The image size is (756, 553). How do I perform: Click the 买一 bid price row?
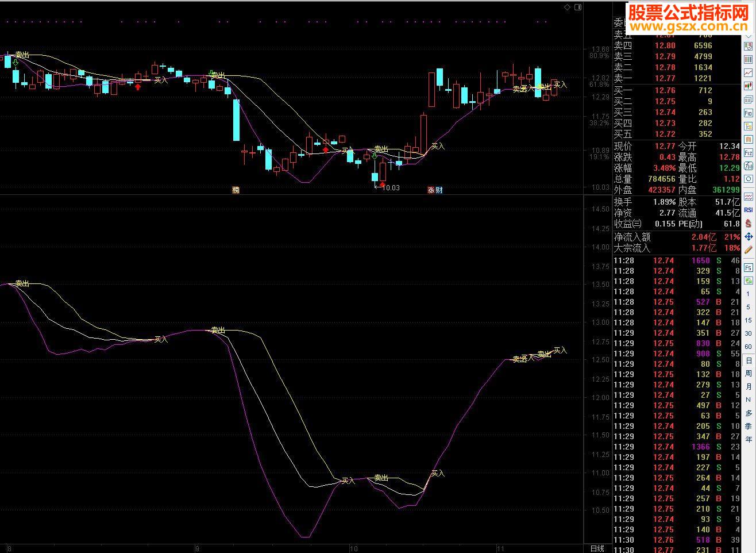pyautogui.click(x=677, y=90)
